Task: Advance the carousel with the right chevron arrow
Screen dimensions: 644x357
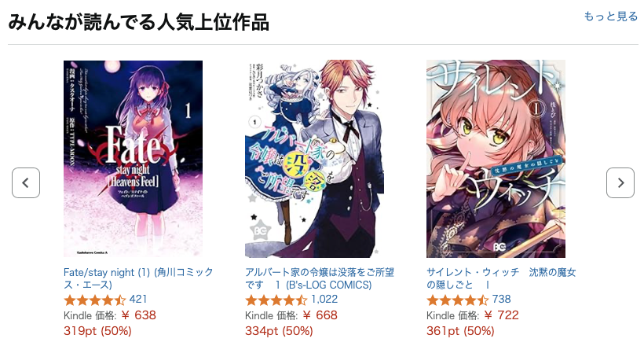Action: pos(620,182)
